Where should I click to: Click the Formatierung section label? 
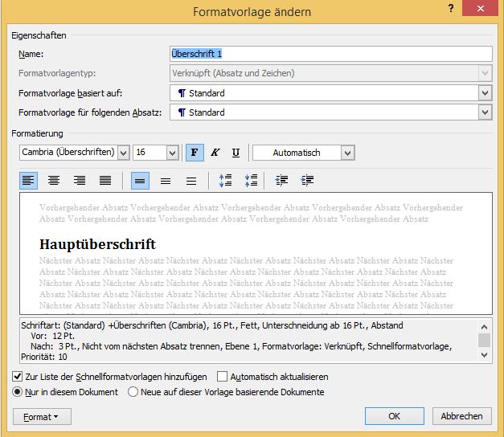tap(37, 133)
